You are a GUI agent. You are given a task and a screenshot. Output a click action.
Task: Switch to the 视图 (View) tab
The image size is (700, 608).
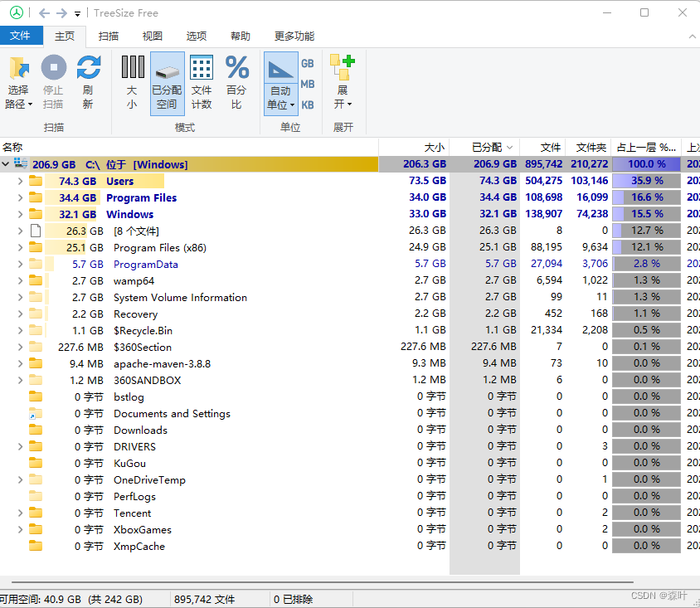[153, 36]
